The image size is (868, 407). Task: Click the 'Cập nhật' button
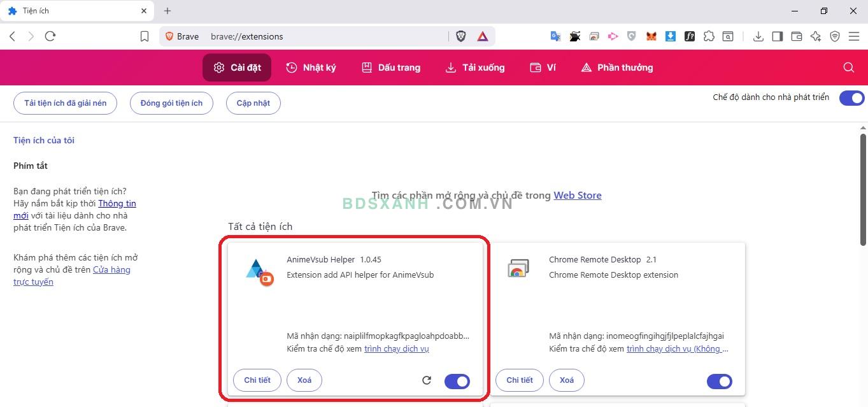pyautogui.click(x=253, y=103)
